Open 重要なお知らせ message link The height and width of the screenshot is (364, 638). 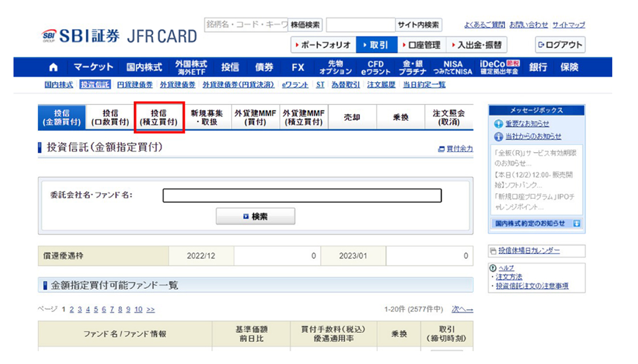click(x=526, y=124)
